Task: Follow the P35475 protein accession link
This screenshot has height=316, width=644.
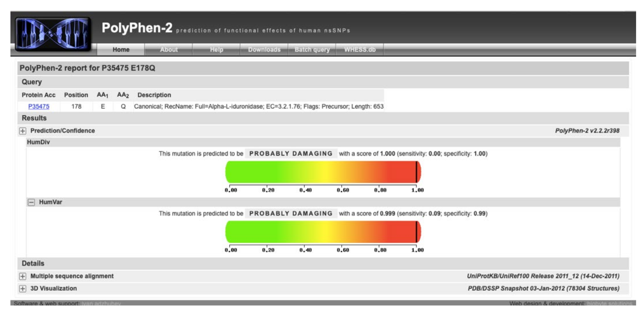Action: (39, 107)
